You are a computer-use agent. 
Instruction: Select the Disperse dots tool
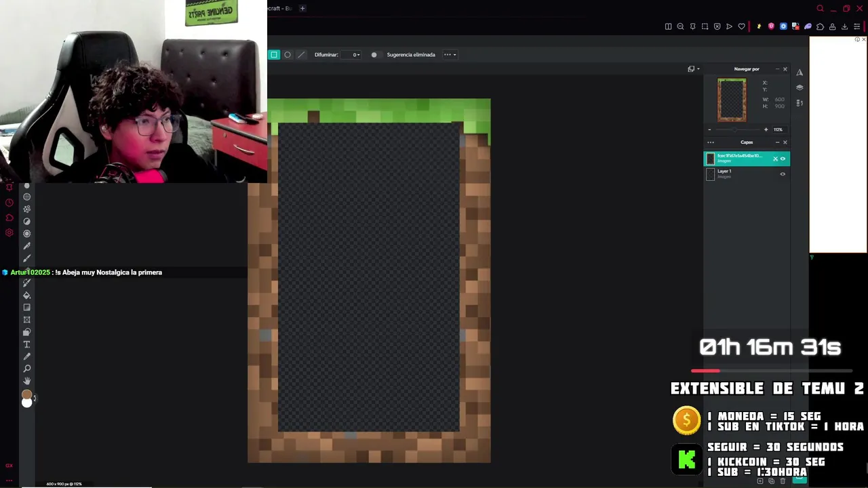tap(27, 209)
